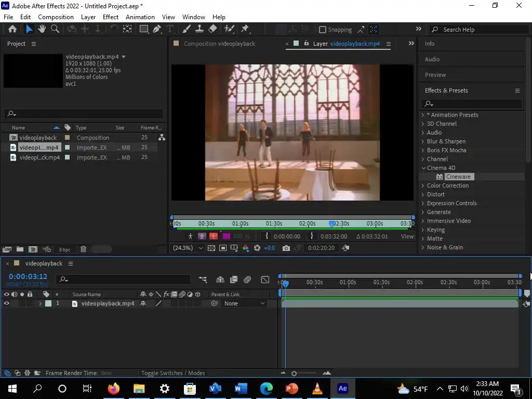Select the Rectangle shape tool
The width and height of the screenshot is (532, 399).
[x=144, y=29]
